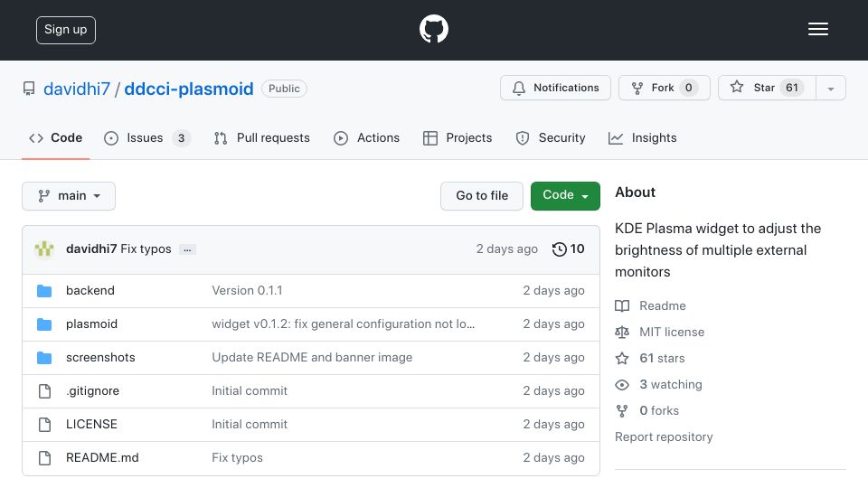Open the green Code dropdown
The image size is (868, 488).
point(565,196)
